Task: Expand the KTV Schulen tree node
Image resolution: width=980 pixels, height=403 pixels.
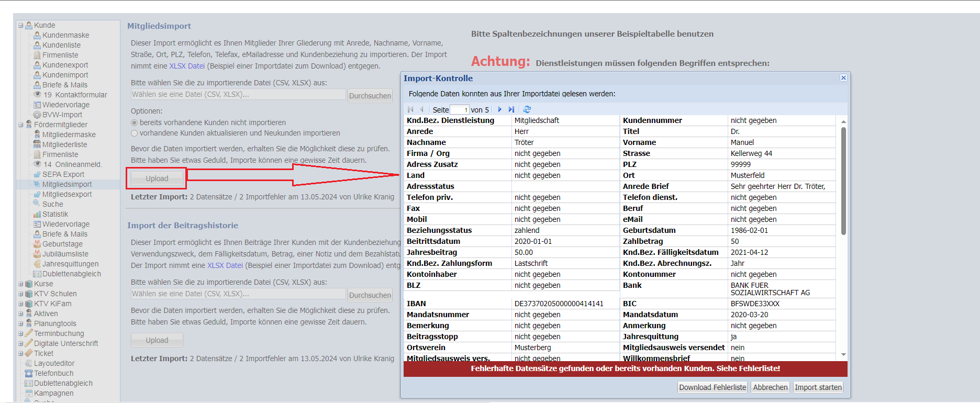Action: pyautogui.click(x=21, y=294)
